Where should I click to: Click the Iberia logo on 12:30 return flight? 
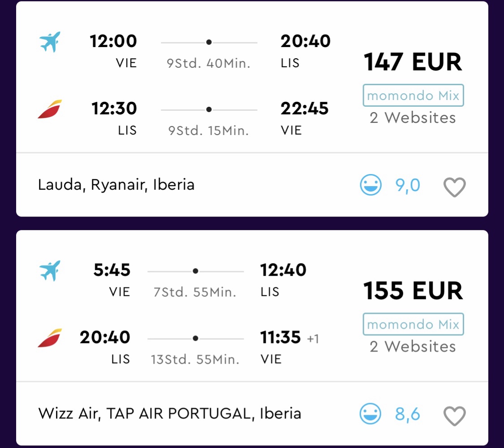coord(50,109)
